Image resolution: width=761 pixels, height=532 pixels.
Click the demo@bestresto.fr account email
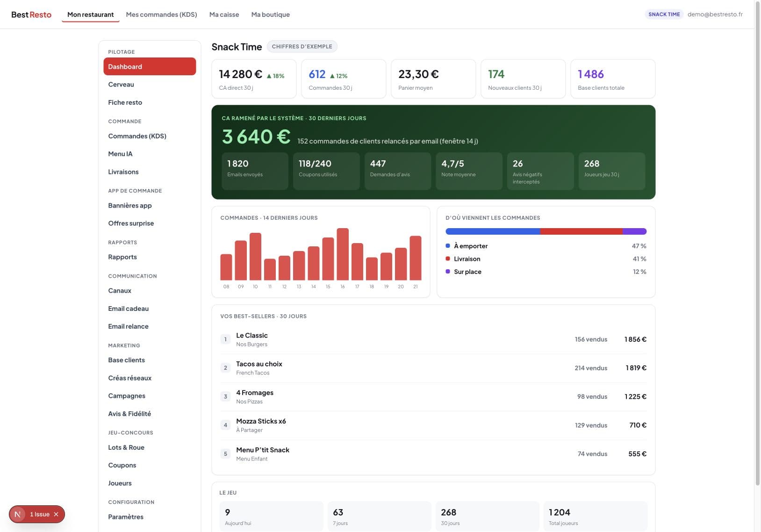pyautogui.click(x=715, y=14)
